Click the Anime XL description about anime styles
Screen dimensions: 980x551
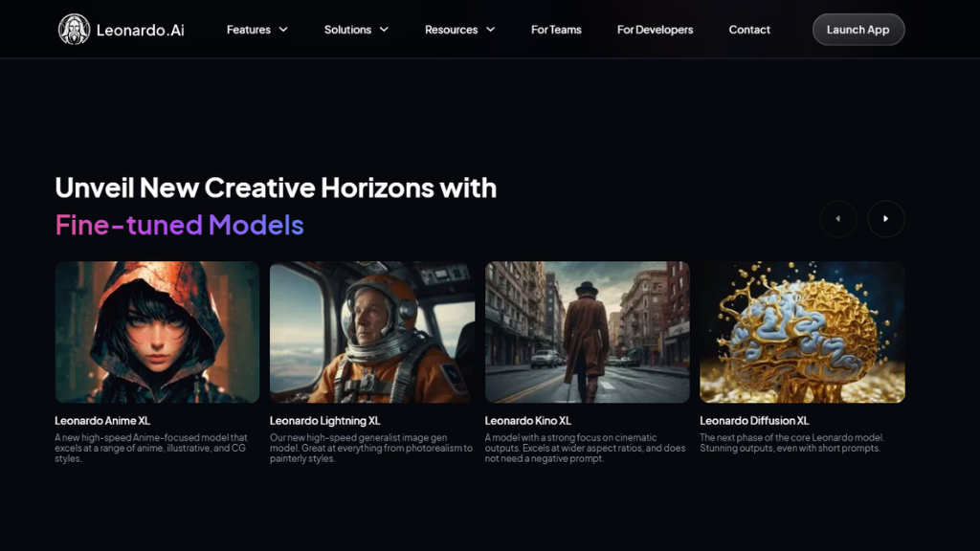tap(152, 448)
